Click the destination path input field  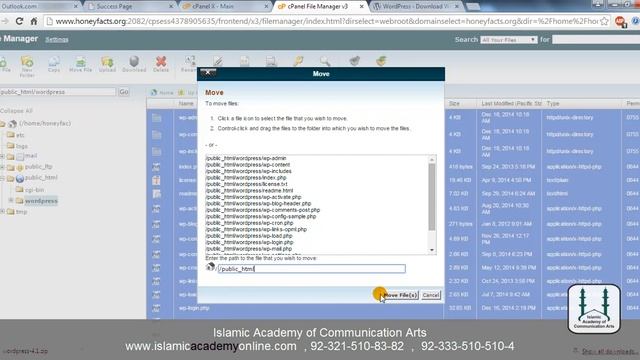(311, 269)
